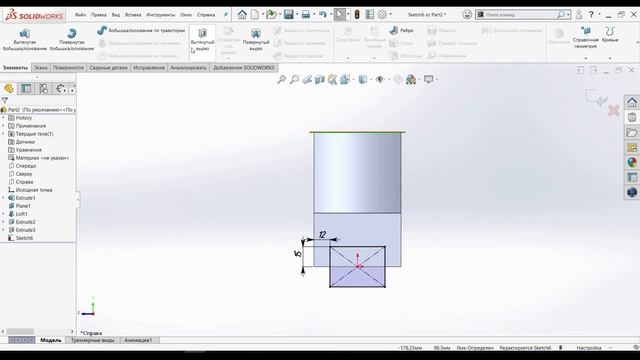
Task: Expand the Loft1 feature
Action: point(4,214)
